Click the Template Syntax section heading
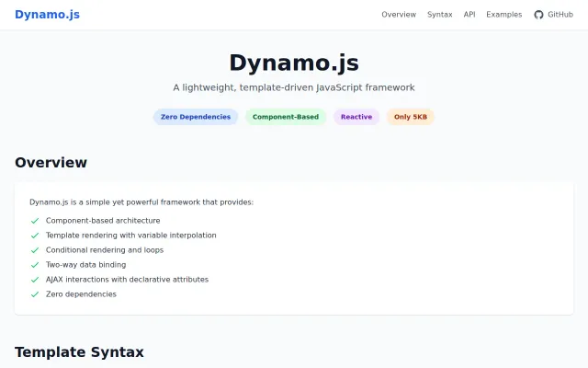The width and height of the screenshot is (588, 368). pyautogui.click(x=80, y=352)
